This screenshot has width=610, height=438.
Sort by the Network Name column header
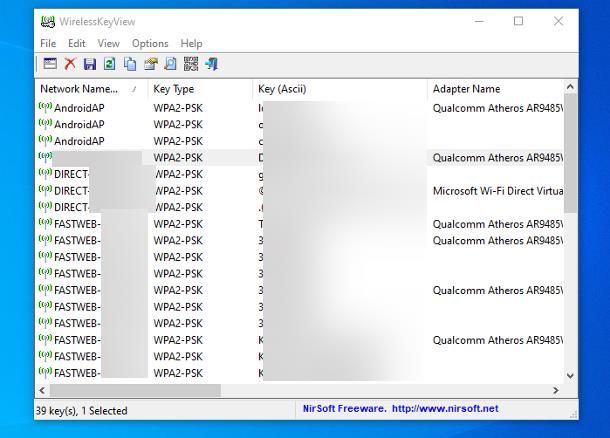(x=92, y=89)
